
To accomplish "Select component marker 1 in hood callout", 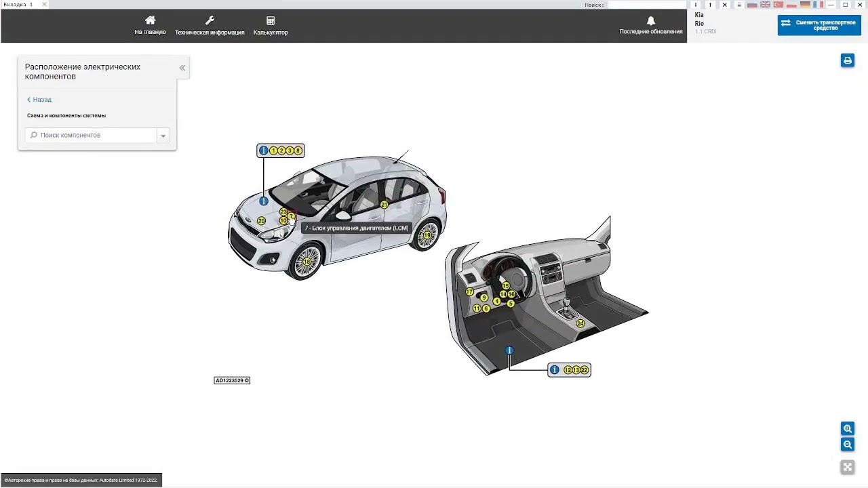I will 274,150.
